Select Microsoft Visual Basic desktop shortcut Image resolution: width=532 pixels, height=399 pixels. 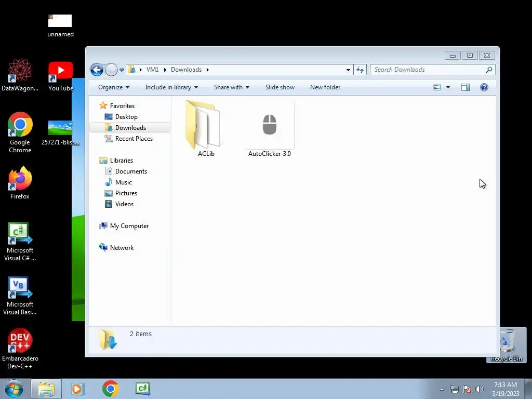pyautogui.click(x=20, y=296)
